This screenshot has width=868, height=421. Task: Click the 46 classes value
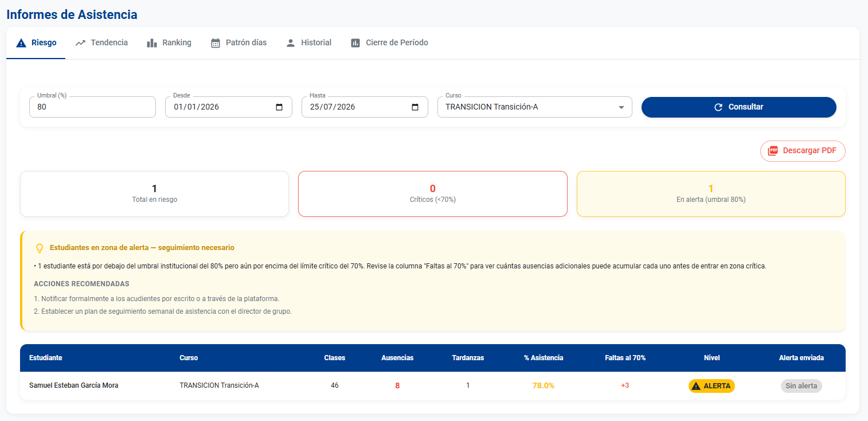pos(335,385)
